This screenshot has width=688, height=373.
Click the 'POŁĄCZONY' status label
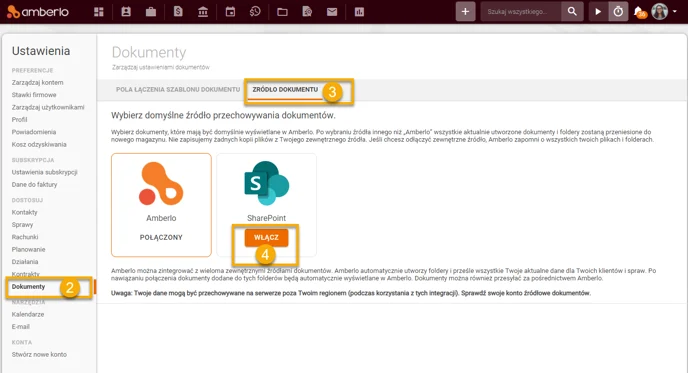pyautogui.click(x=161, y=237)
